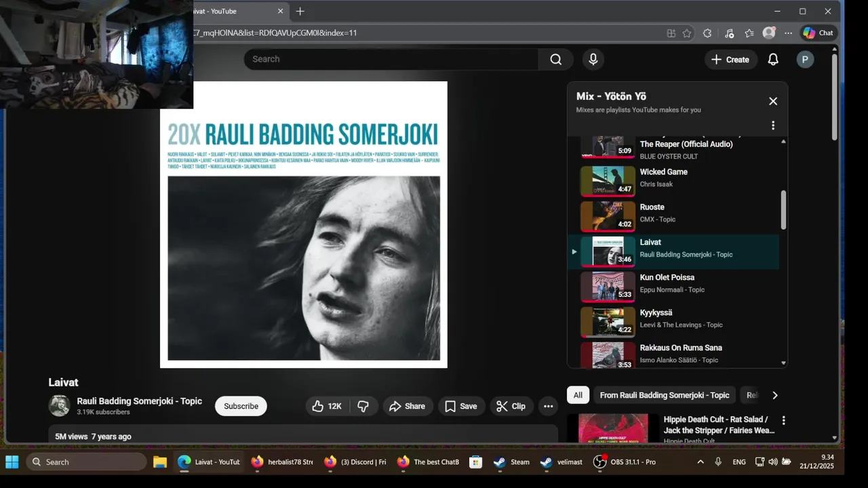
Task: Select Kyykyssä by Leevi & The Leavings
Action: point(673,321)
